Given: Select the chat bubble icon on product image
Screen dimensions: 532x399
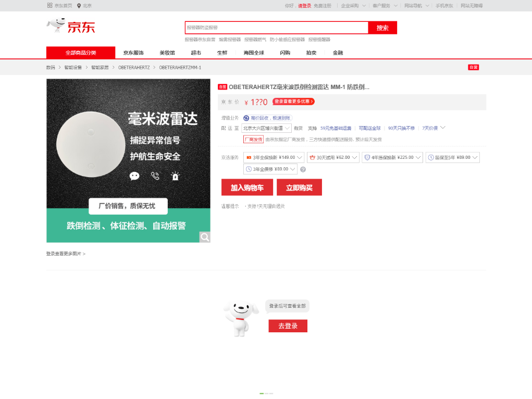Looking at the screenshot, I should pos(134,176).
